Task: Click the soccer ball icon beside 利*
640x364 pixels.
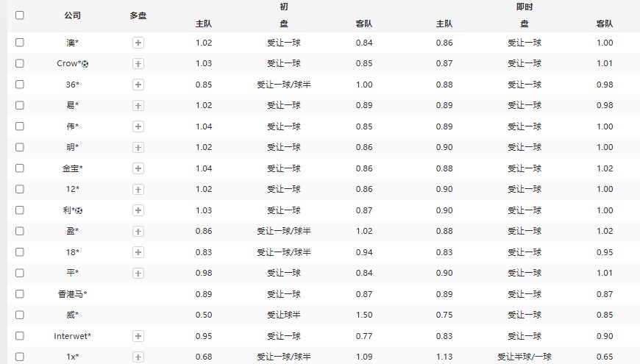Action: point(79,211)
